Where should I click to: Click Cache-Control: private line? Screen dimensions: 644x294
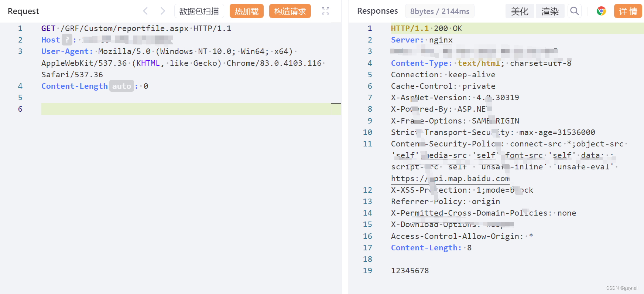tap(443, 86)
